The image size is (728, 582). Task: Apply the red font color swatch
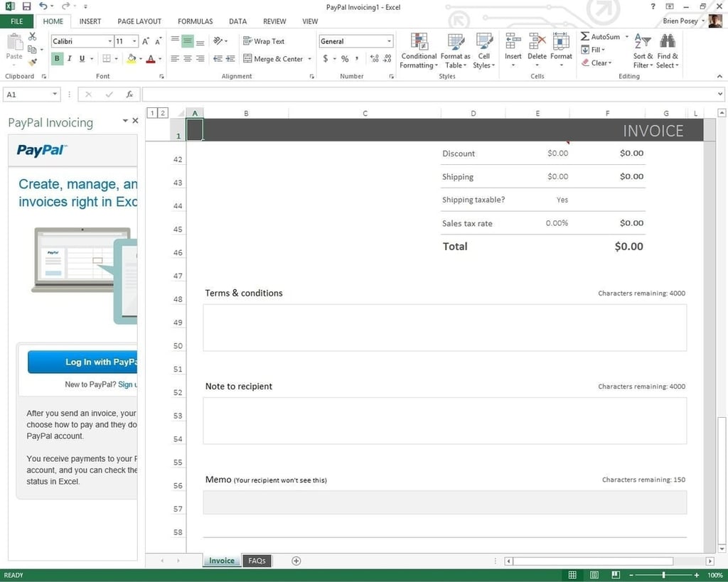tap(151, 58)
